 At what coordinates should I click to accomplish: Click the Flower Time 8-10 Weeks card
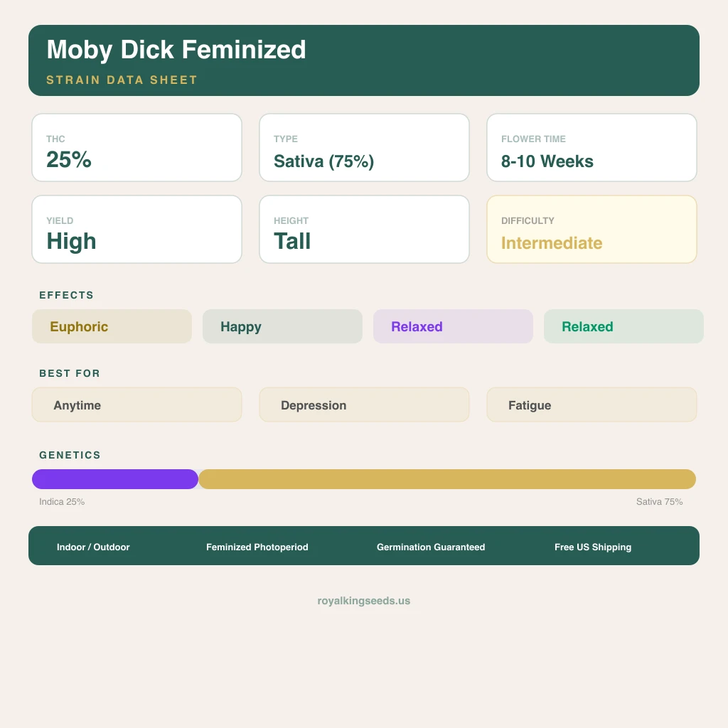[x=591, y=148]
